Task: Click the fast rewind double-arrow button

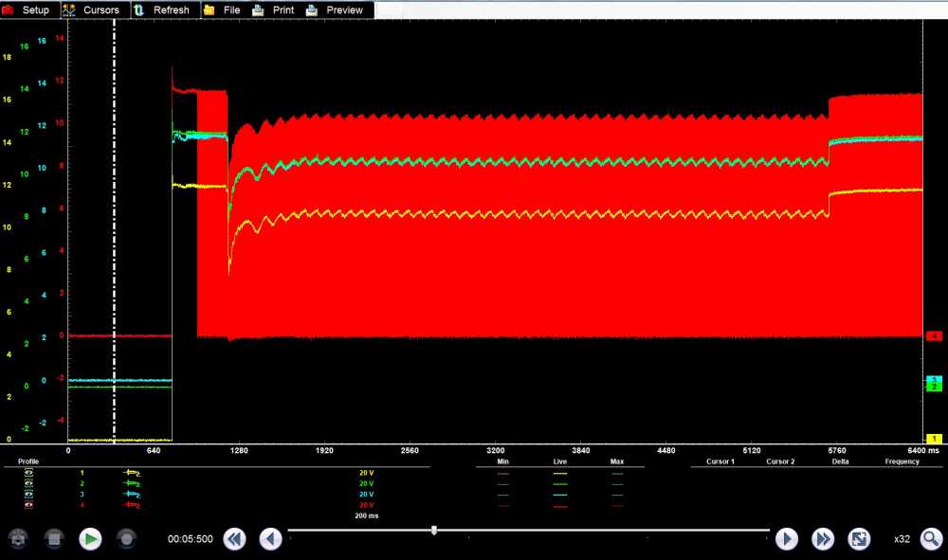Action: (x=234, y=539)
